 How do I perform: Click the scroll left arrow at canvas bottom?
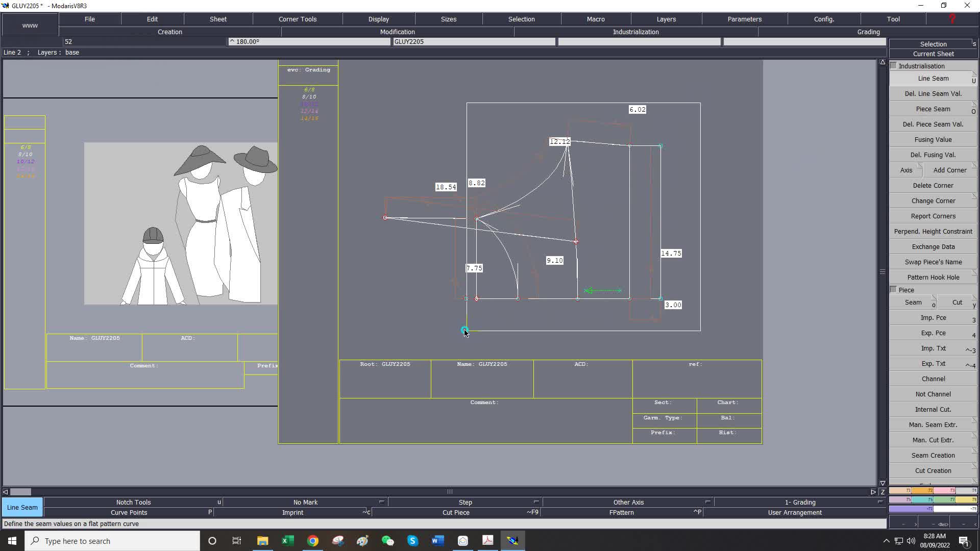5,492
